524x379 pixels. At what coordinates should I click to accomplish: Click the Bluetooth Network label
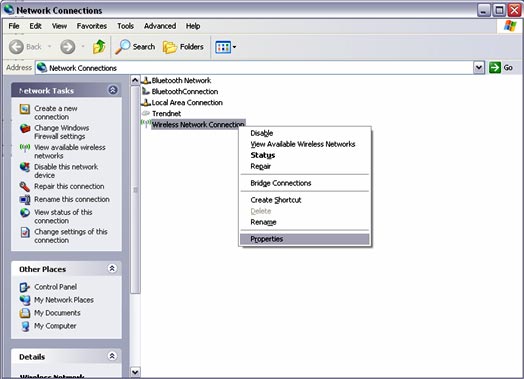(181, 81)
